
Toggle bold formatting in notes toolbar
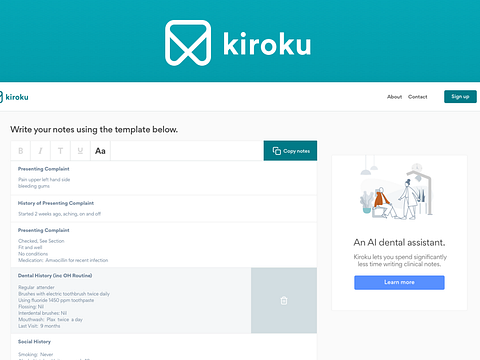tap(21, 151)
